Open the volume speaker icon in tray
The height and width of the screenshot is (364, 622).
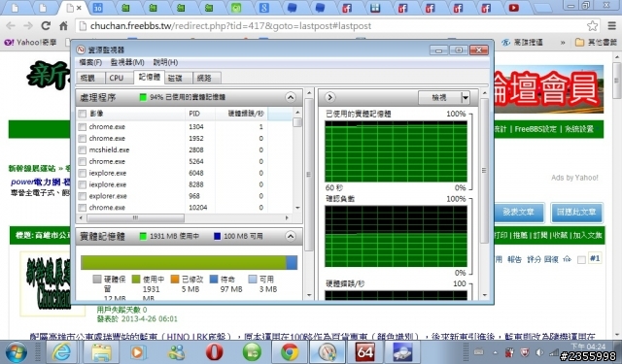[x=539, y=352]
